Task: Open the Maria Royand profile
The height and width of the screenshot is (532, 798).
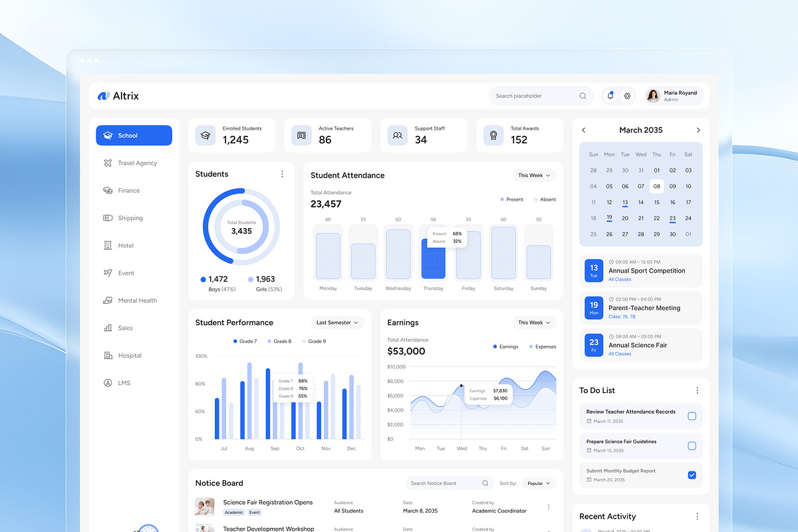Action: coord(673,96)
